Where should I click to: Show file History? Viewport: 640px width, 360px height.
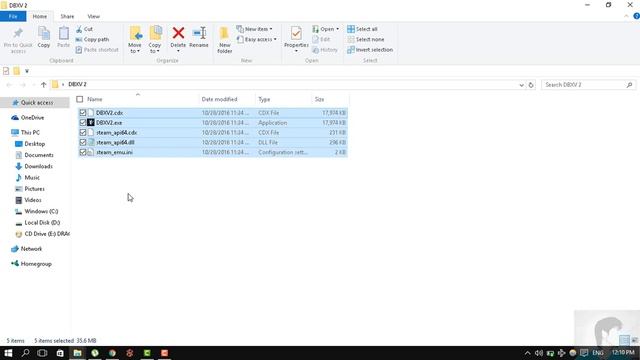tap(325, 50)
